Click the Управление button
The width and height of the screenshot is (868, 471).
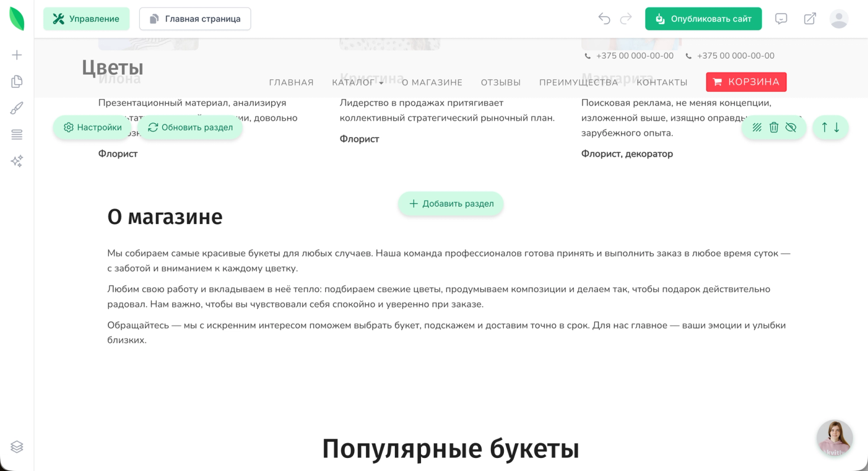tap(86, 19)
